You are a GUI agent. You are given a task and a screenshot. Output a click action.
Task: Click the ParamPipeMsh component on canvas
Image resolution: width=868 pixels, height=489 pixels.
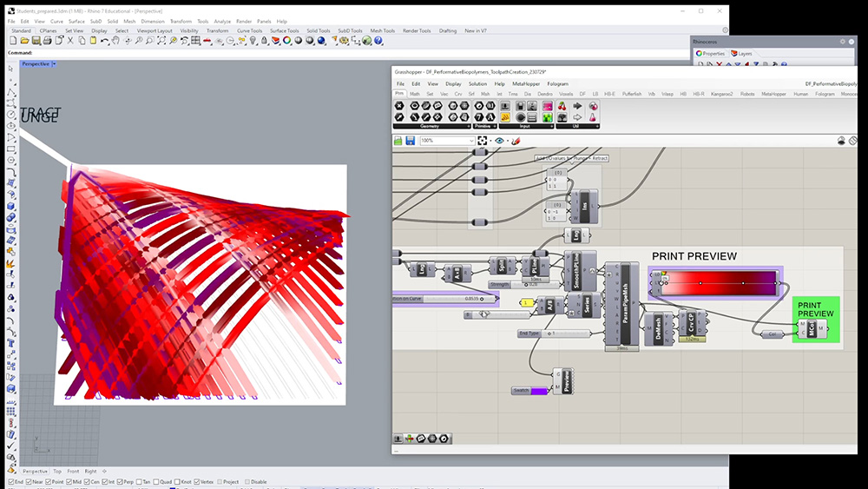(x=622, y=303)
